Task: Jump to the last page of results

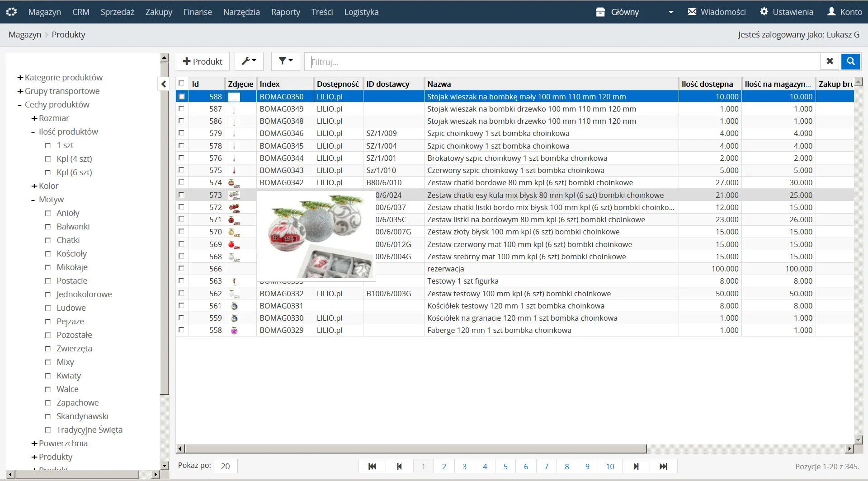Action: pos(663,466)
